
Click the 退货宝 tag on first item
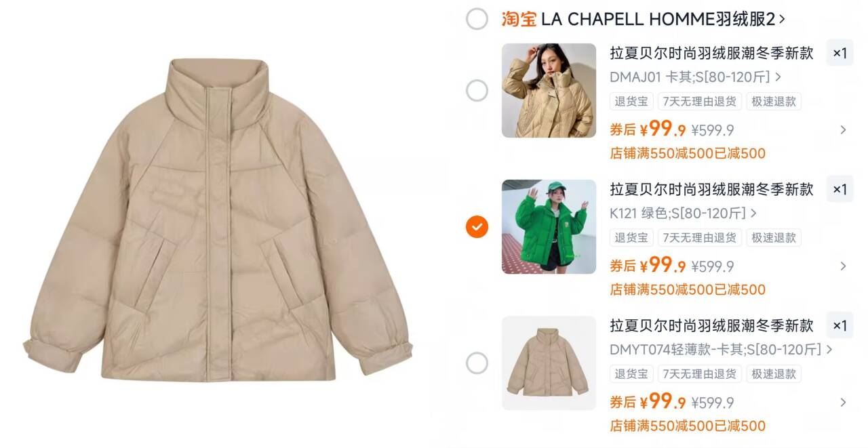(631, 102)
